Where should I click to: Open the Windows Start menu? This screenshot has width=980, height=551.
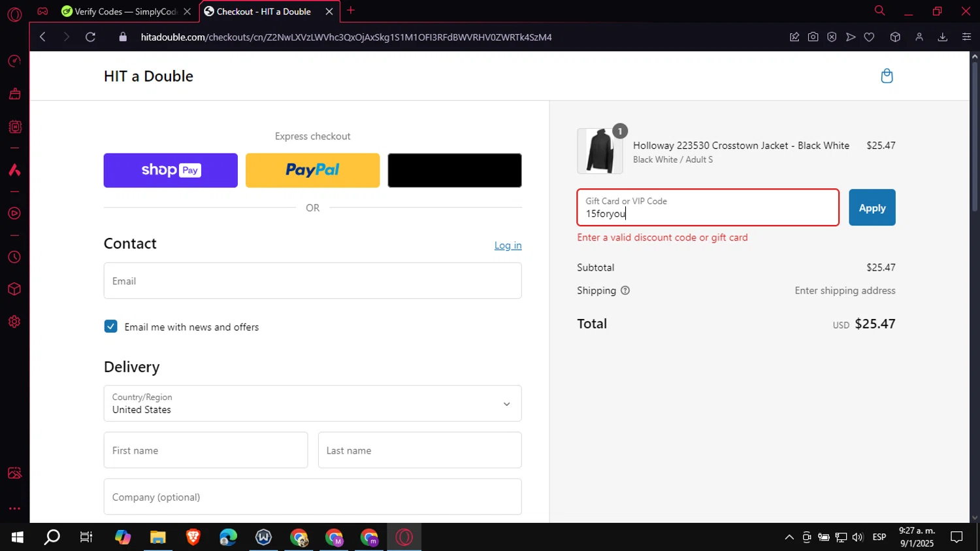point(18,537)
